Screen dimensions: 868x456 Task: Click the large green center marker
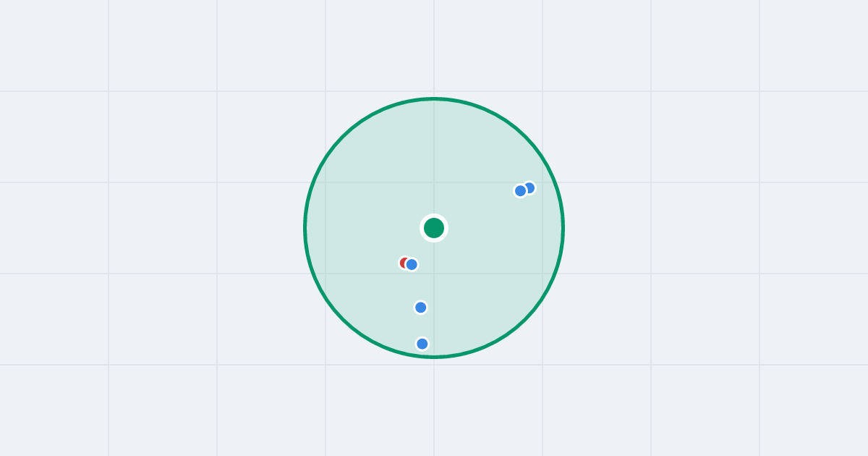click(434, 228)
